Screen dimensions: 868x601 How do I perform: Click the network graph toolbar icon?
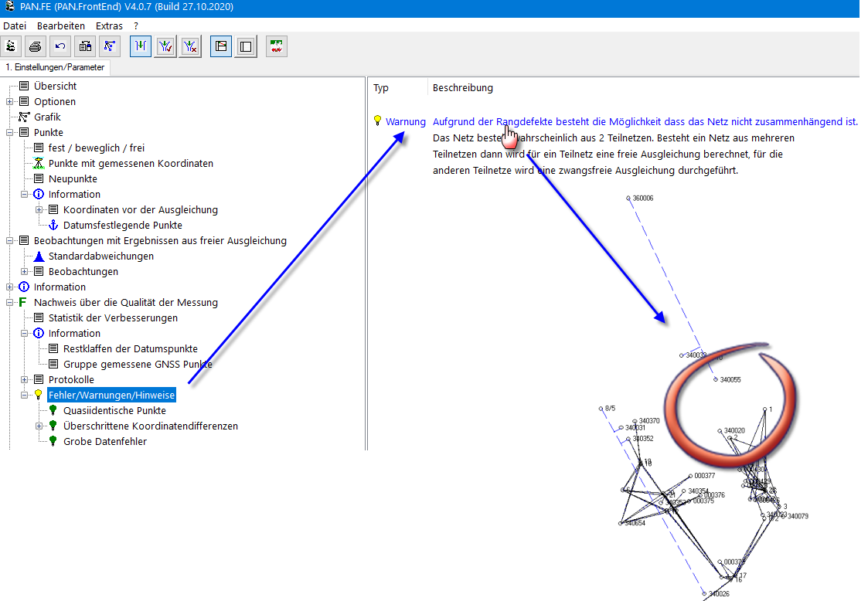pyautogui.click(x=110, y=46)
